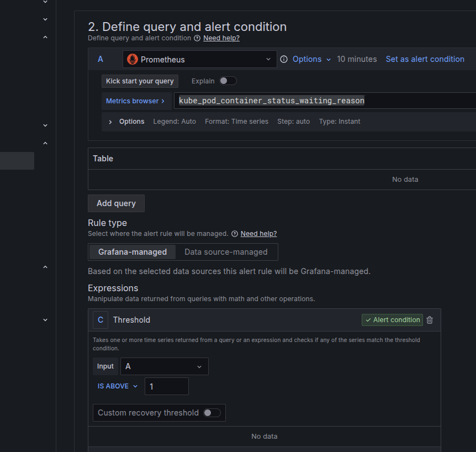The height and width of the screenshot is (452, 476).
Task: Select Grafana-managed rule type
Action: [133, 252]
